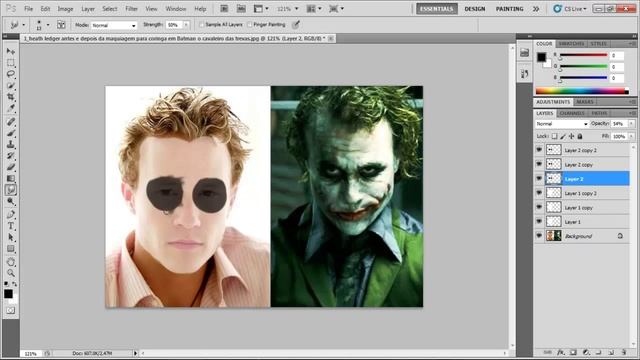Select the Hand tool
Image resolution: width=640 pixels, height=360 pixels.
click(11, 262)
